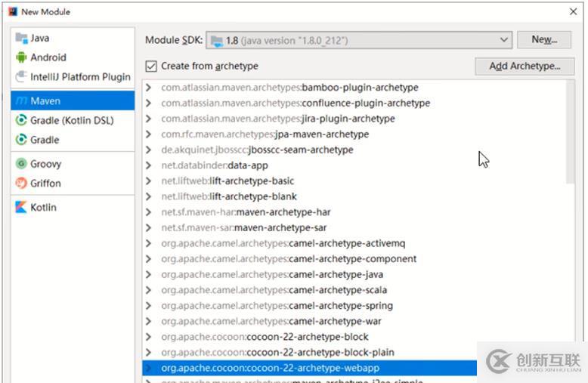The image size is (588, 383).
Task: Select the Kotlin 'K' icon
Action: click(x=21, y=207)
